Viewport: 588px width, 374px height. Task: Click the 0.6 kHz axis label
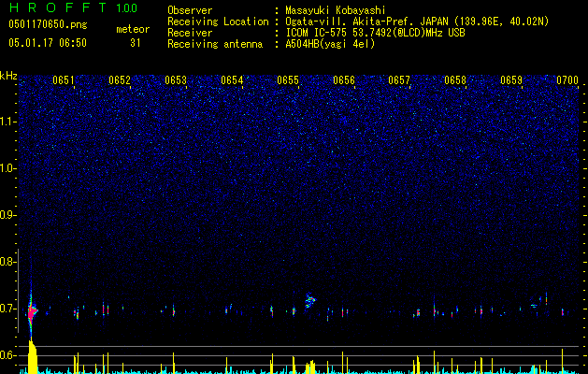[x=7, y=355]
